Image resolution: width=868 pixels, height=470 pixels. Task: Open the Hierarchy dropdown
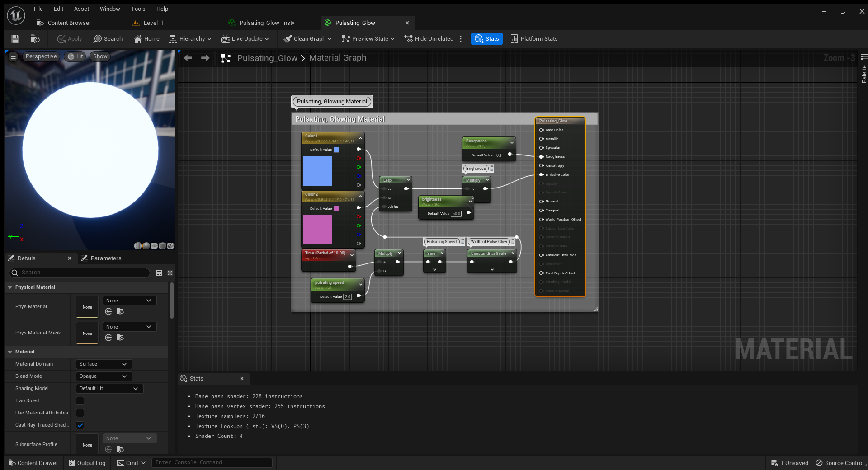click(x=190, y=39)
